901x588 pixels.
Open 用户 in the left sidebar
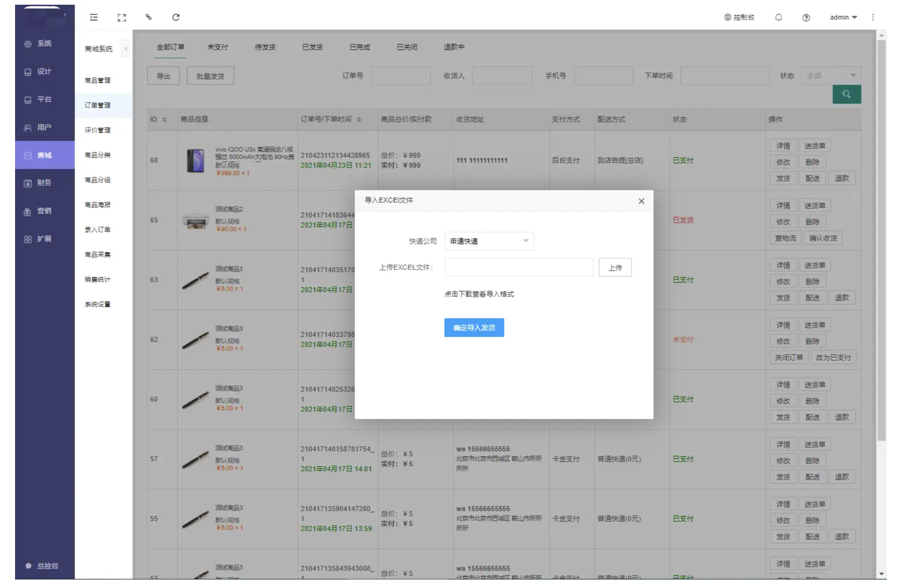pos(45,127)
